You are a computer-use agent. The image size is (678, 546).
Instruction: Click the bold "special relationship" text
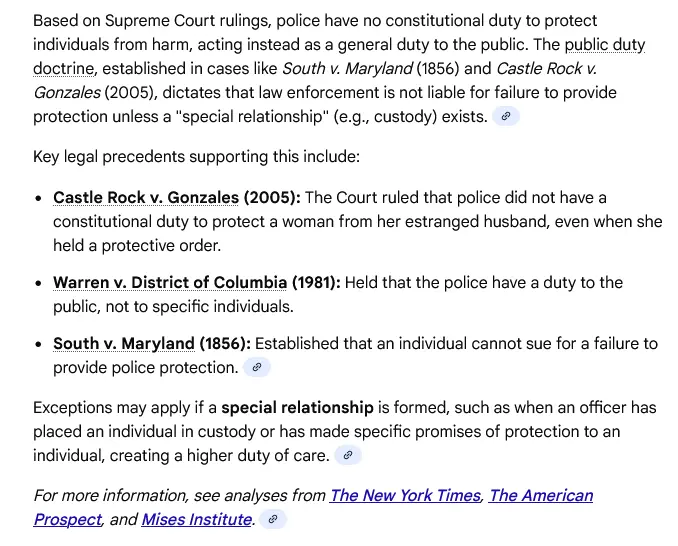(297, 407)
